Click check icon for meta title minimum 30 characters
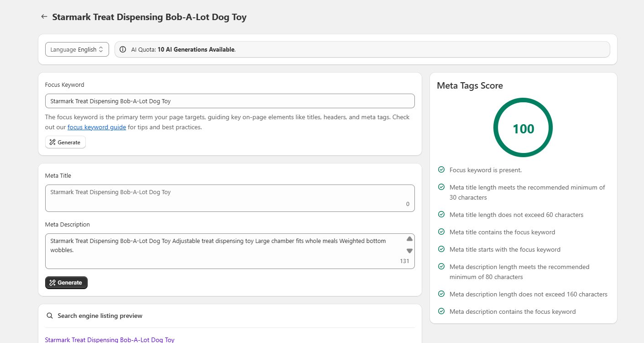 (x=441, y=187)
